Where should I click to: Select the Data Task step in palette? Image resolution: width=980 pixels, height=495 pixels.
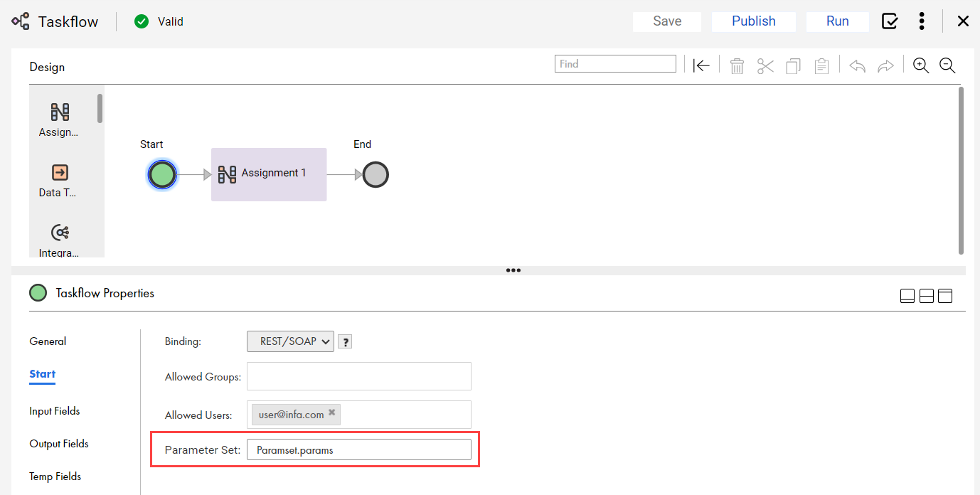59,180
